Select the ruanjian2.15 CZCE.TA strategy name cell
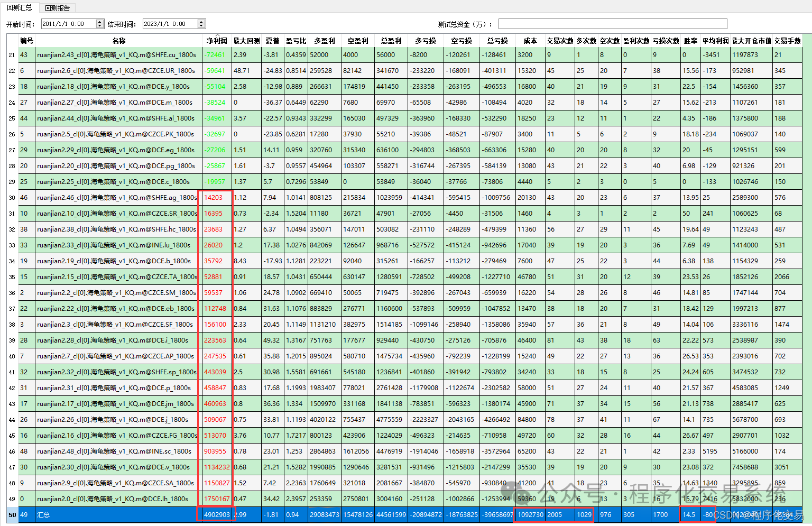Viewport: 812px width, 526px height. click(119, 277)
